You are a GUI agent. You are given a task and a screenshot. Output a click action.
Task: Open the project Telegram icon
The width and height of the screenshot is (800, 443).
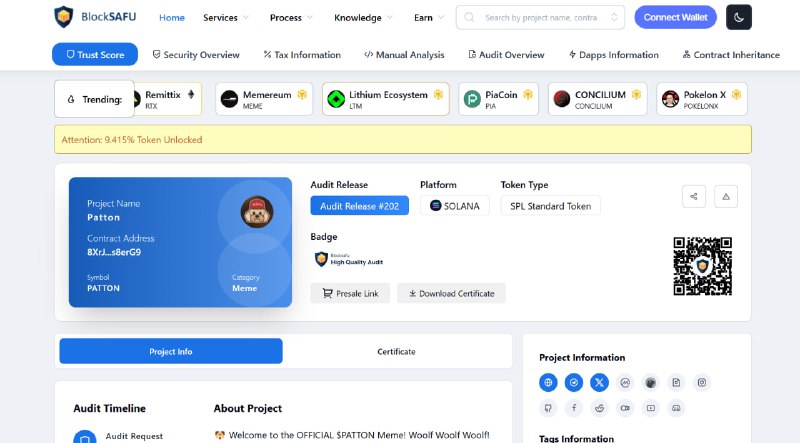[x=574, y=382]
